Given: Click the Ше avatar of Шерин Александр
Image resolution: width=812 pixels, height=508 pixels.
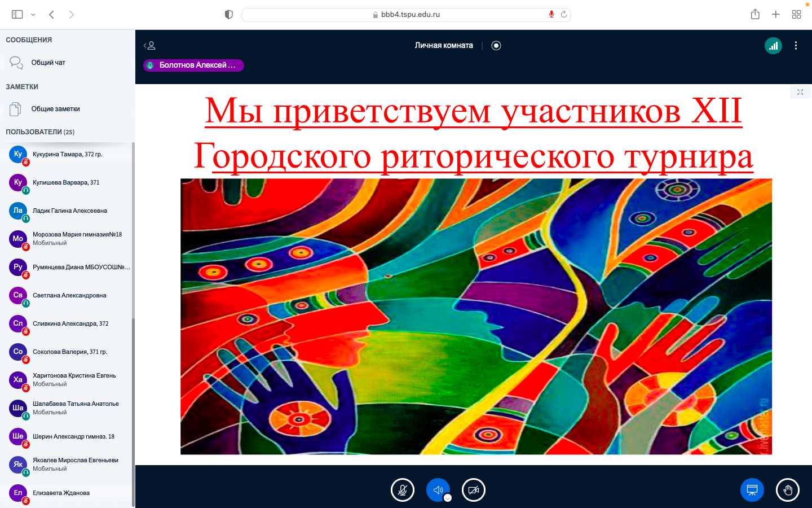Looking at the screenshot, I should [x=18, y=436].
